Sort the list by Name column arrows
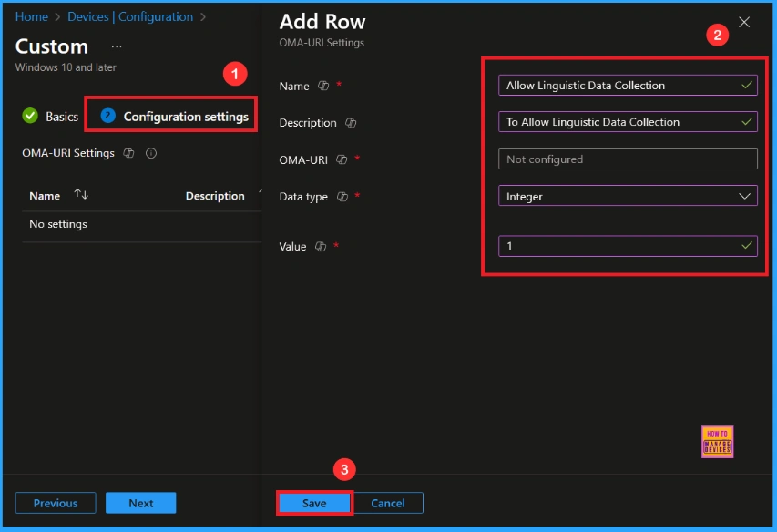The width and height of the screenshot is (777, 532). tap(81, 195)
